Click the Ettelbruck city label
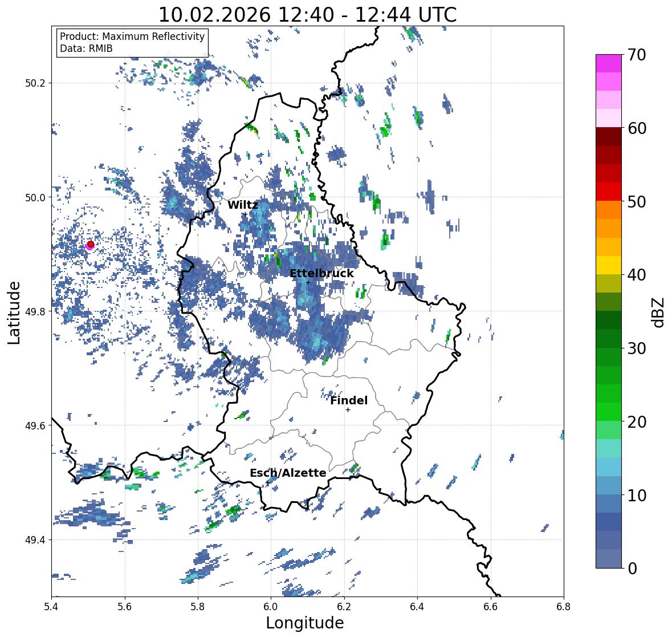The height and width of the screenshot is (637, 672). pos(321,273)
